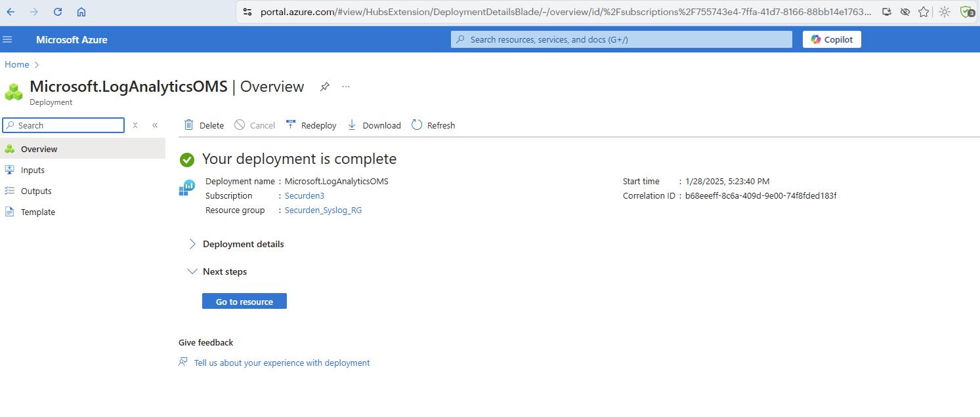
Task: Click the install app icon in address bar
Action: tap(887, 12)
